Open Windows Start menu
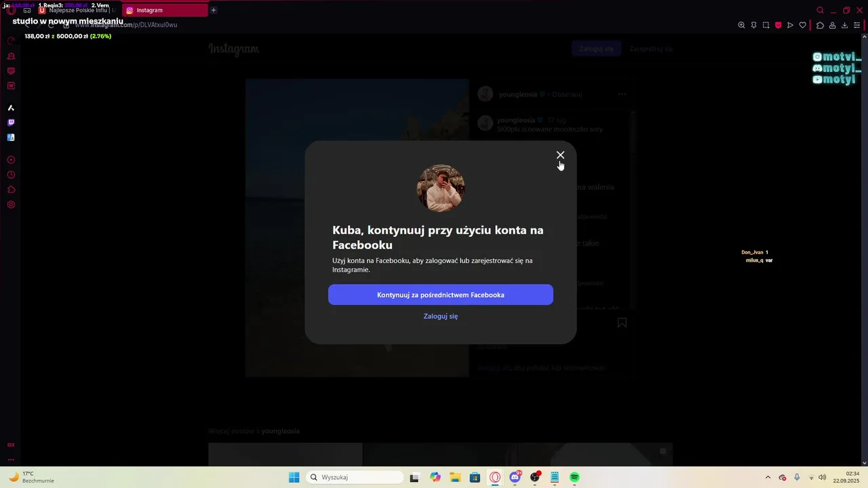The image size is (868, 488). [x=294, y=477]
